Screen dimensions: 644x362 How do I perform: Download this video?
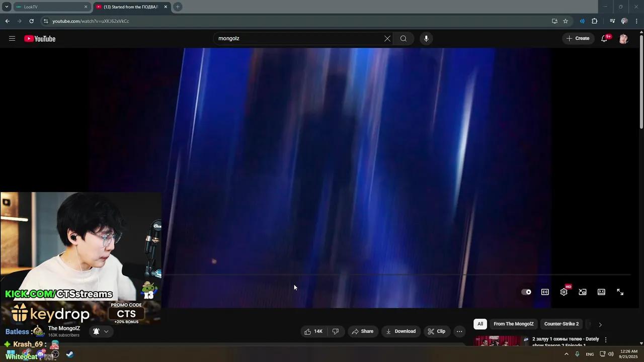tap(401, 331)
